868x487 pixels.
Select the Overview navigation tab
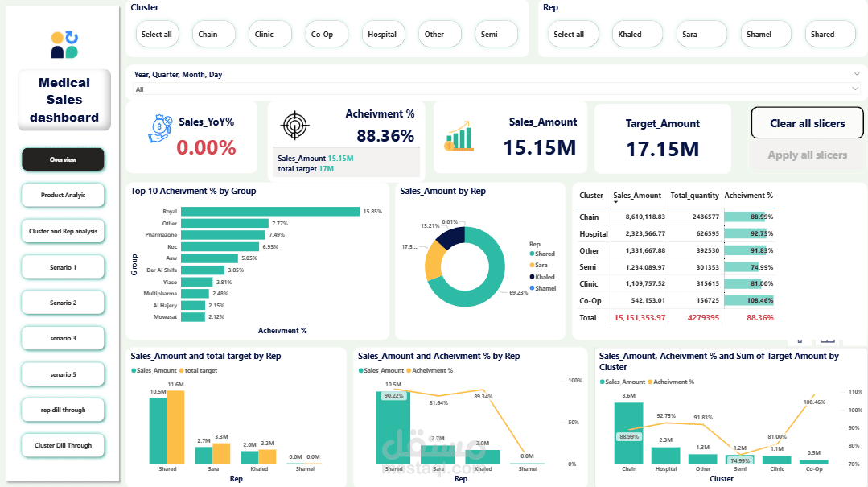point(63,159)
